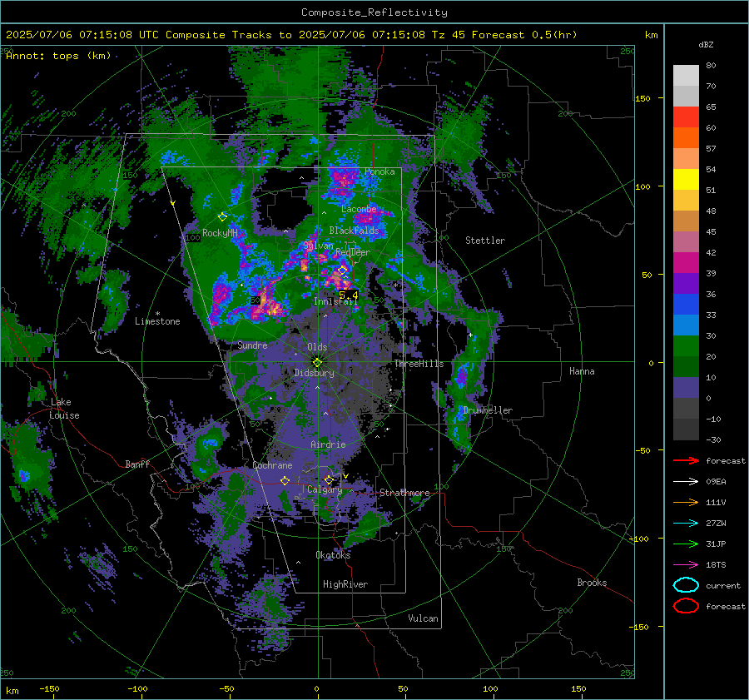Screen dimensions: 749x700
Task: Pick the magenta 39-42 dBZ swatch
Action: 686,263
